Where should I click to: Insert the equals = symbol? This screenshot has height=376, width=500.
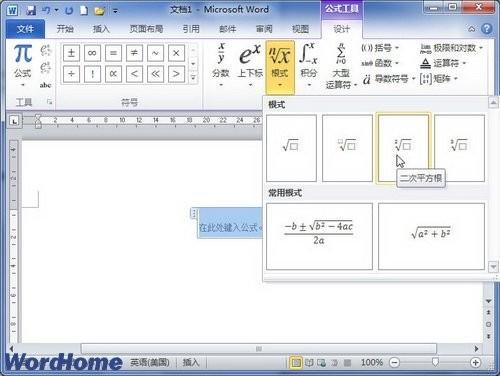pyautogui.click(x=113, y=53)
